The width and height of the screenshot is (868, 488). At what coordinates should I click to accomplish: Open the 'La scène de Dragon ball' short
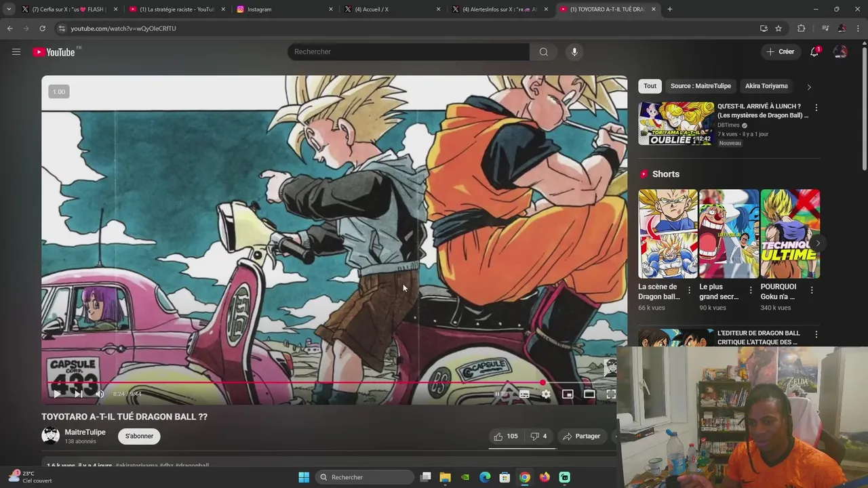click(x=668, y=234)
